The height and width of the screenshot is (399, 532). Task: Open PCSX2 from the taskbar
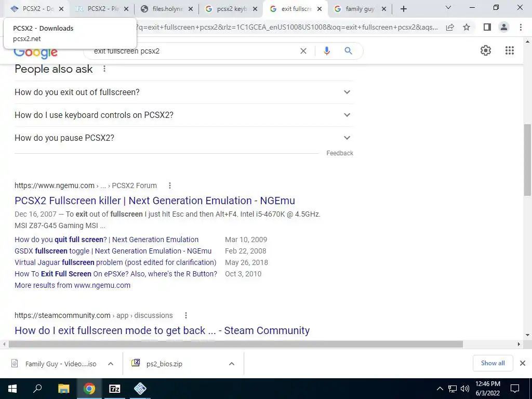(x=140, y=389)
